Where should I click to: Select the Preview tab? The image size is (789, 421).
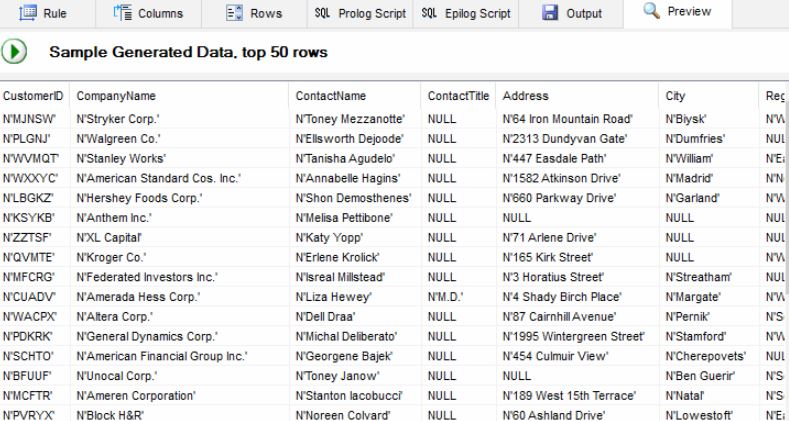point(677,13)
